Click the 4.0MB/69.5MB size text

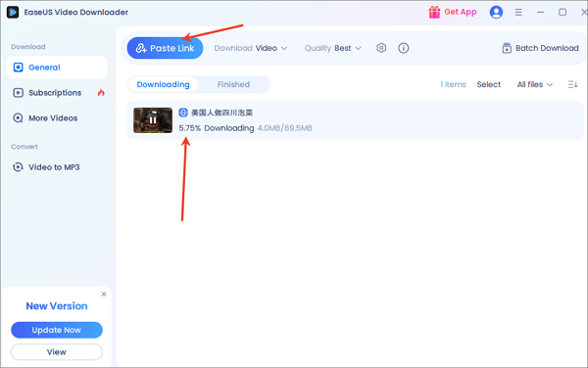pos(284,128)
